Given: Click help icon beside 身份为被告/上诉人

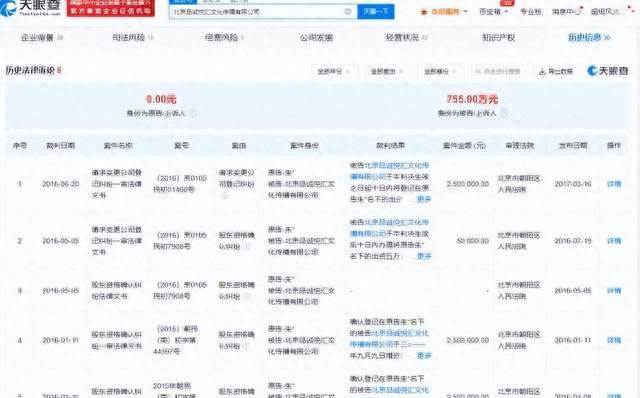Looking at the screenshot, I should coord(504,113).
